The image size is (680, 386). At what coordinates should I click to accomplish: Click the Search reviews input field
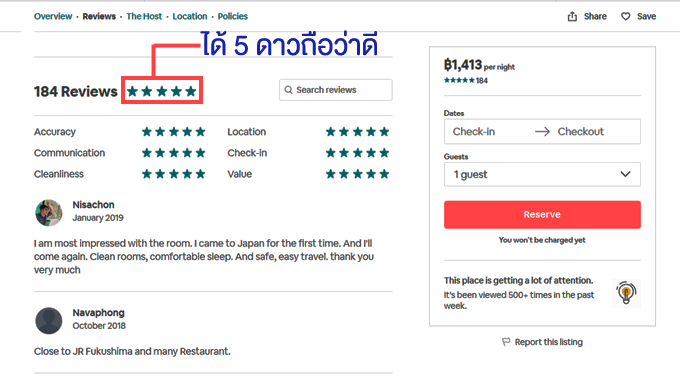click(x=336, y=90)
